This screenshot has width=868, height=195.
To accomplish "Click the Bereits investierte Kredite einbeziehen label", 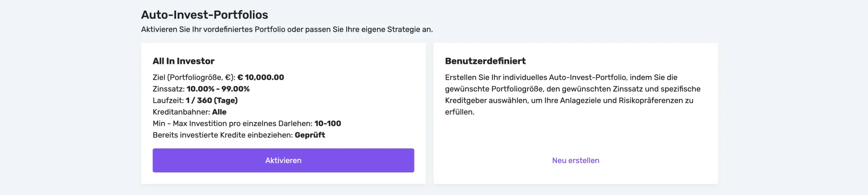I will click(x=223, y=135).
